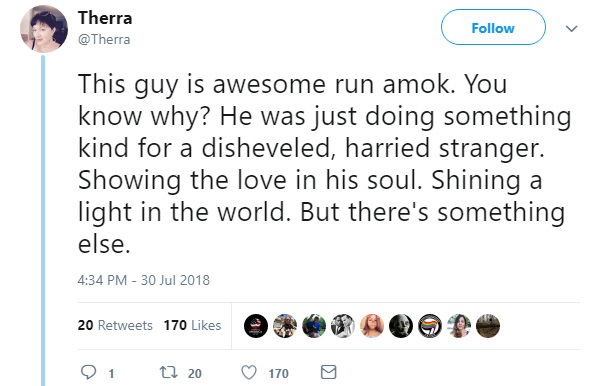This screenshot has width=608, height=386.
Task: Click the like count 170 beside heart
Action: click(x=278, y=374)
